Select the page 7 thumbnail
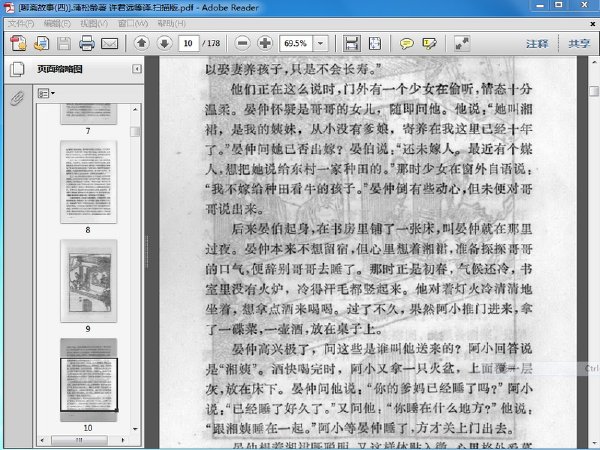 tap(88, 114)
